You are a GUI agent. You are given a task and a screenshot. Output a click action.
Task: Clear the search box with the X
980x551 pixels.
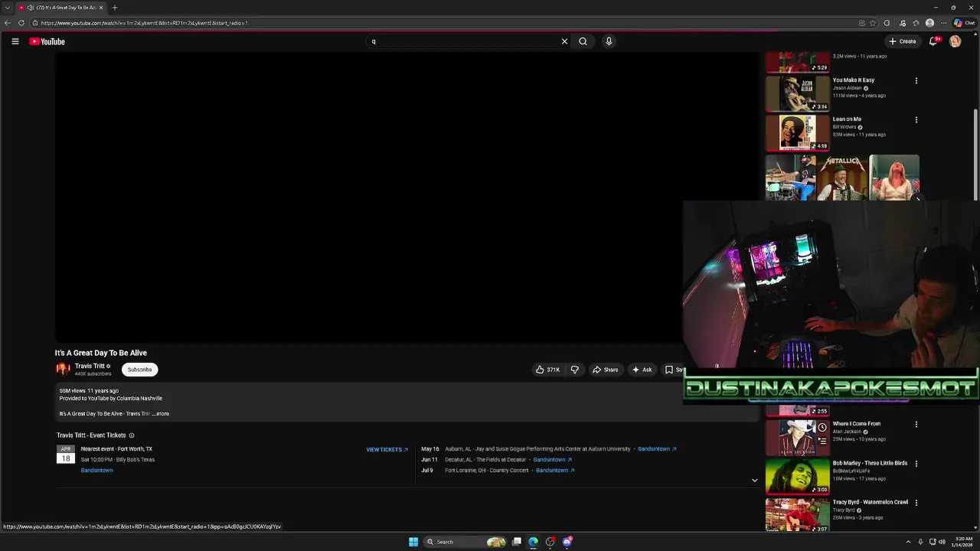pyautogui.click(x=564, y=41)
